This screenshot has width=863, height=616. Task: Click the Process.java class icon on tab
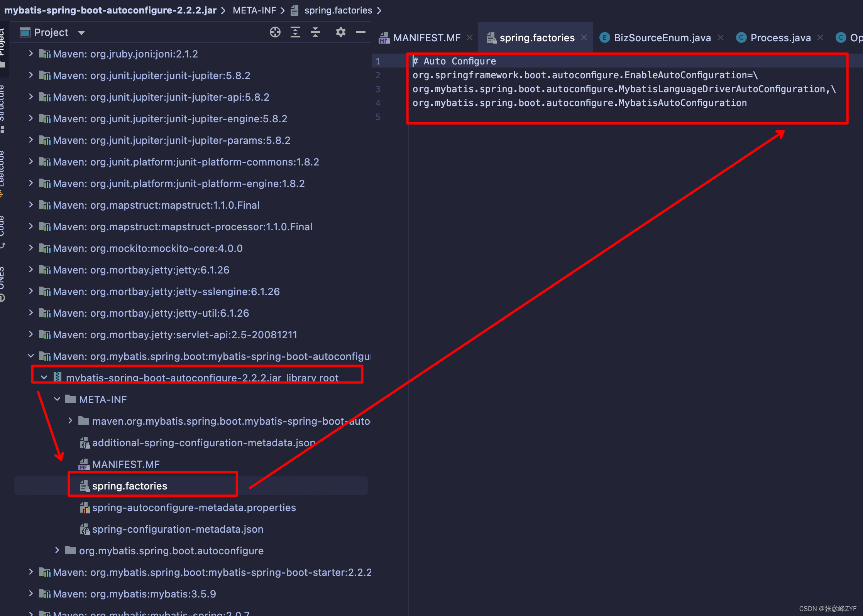pos(741,37)
